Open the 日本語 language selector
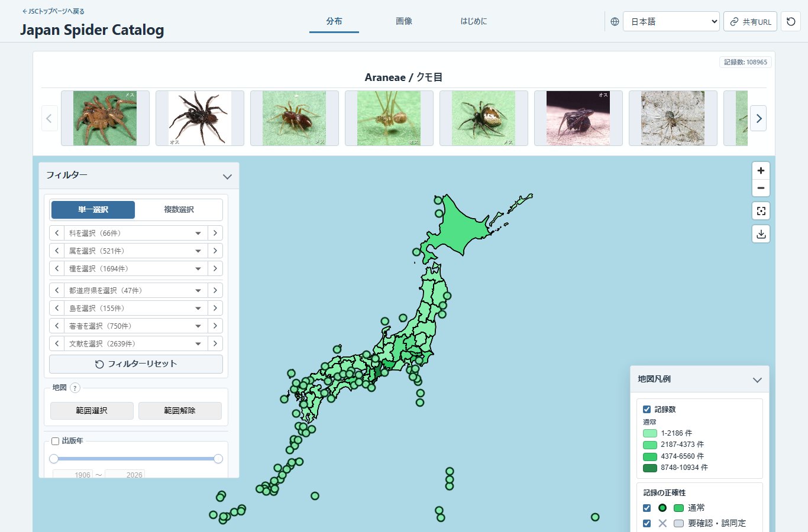 pyautogui.click(x=671, y=22)
